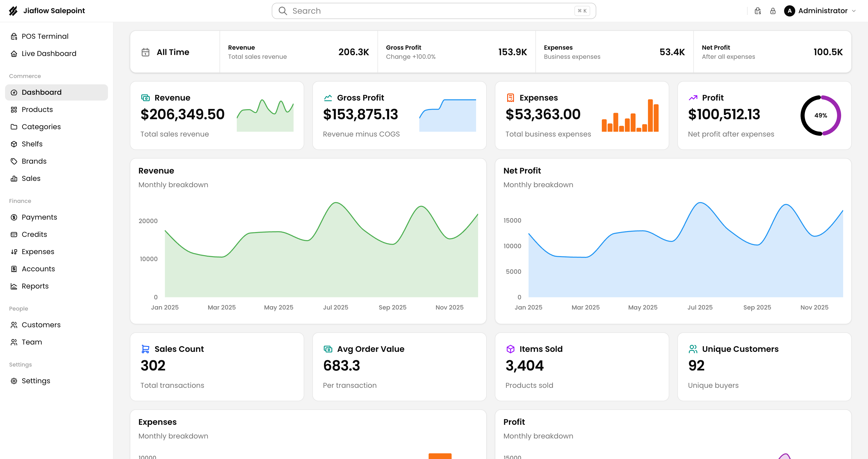Click the Sales chart icon
This screenshot has width=868, height=459.
[x=14, y=179]
